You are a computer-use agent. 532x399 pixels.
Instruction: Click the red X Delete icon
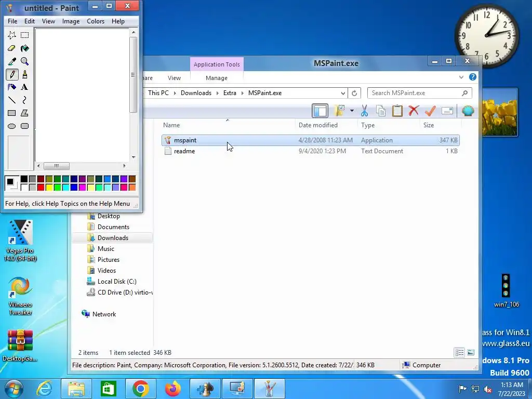click(414, 111)
